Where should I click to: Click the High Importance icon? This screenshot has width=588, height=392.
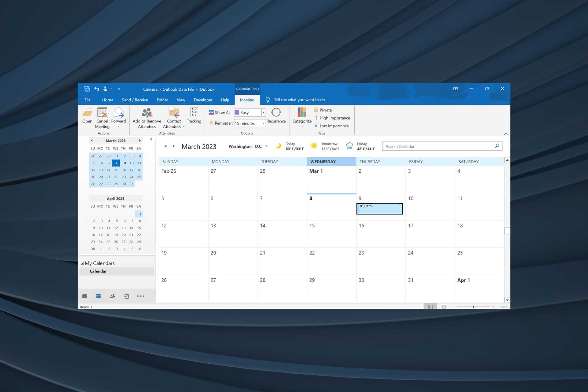click(x=316, y=118)
